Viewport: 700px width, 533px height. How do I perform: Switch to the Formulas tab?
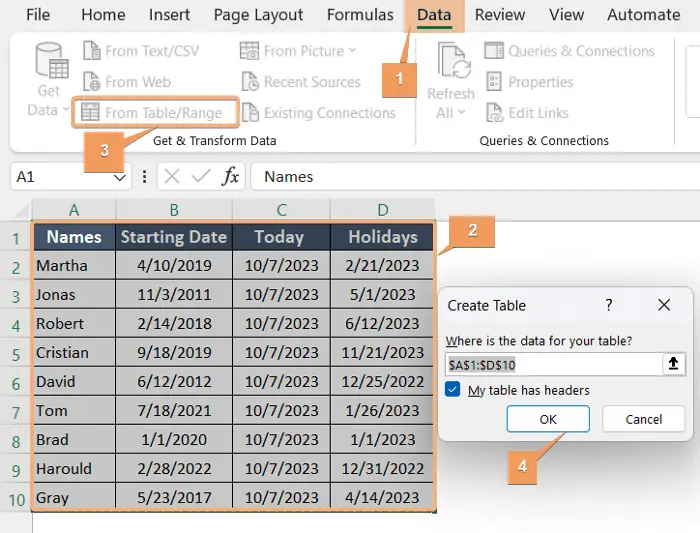click(x=360, y=15)
